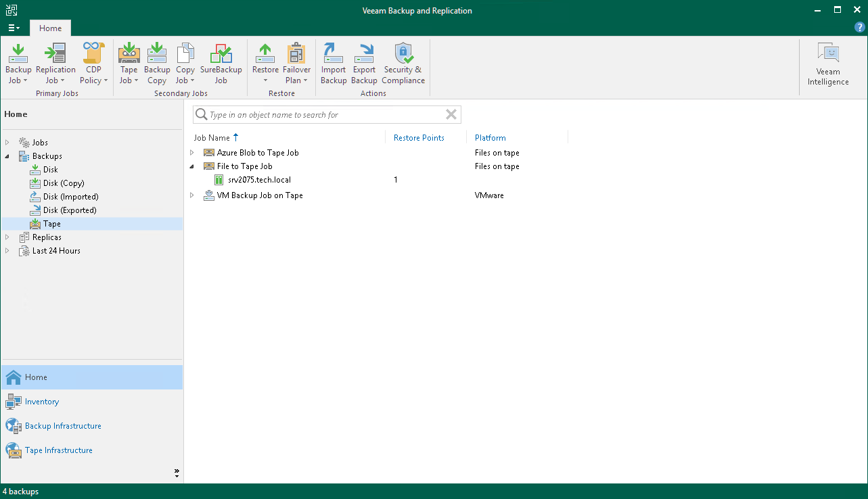Open Security & Compliance

pos(403,64)
